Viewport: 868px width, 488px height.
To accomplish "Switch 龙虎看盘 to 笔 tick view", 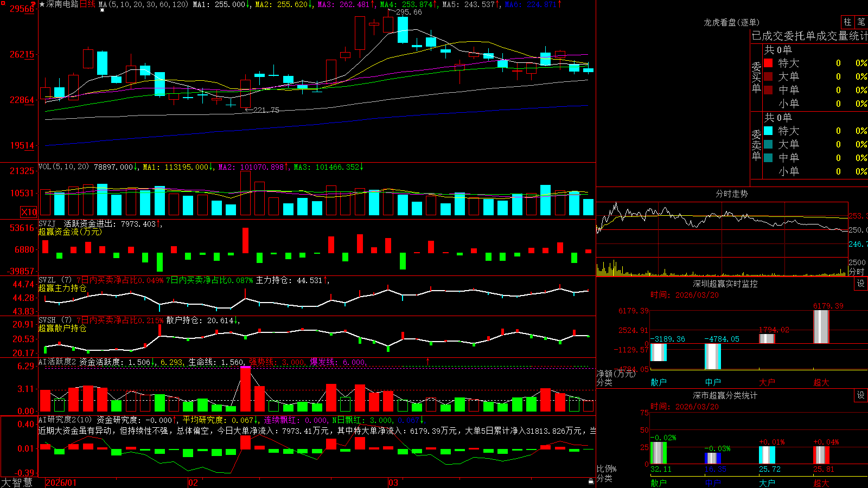I will coord(861,22).
